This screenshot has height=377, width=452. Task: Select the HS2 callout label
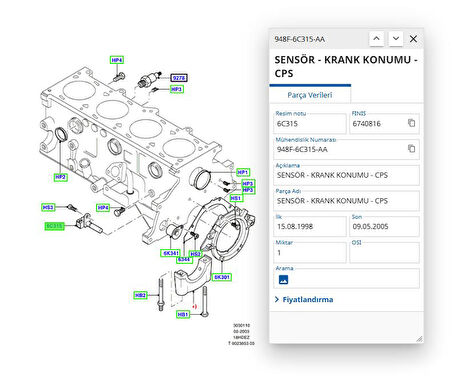click(195, 254)
